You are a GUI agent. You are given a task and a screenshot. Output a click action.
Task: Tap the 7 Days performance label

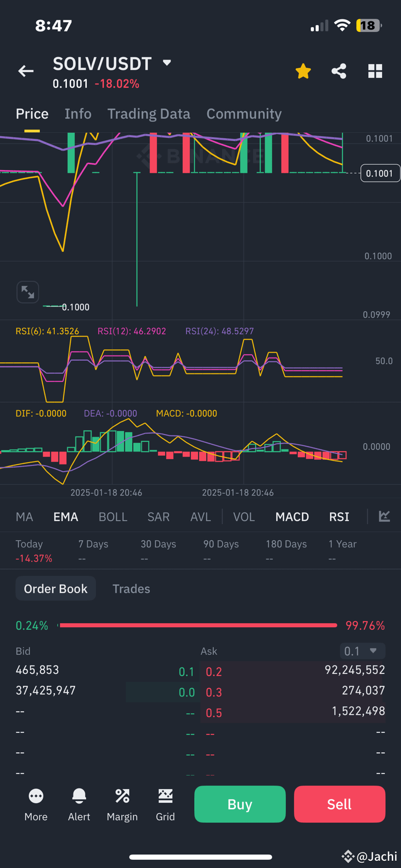click(x=93, y=544)
